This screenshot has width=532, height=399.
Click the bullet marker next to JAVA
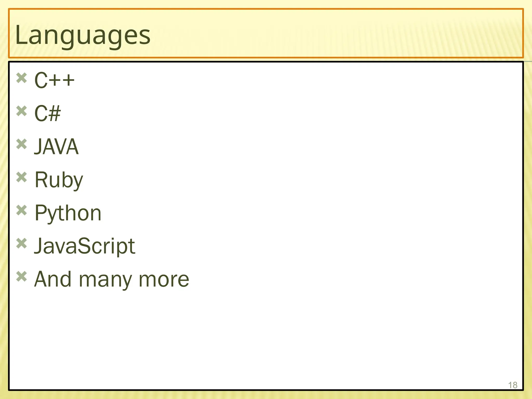(x=22, y=144)
